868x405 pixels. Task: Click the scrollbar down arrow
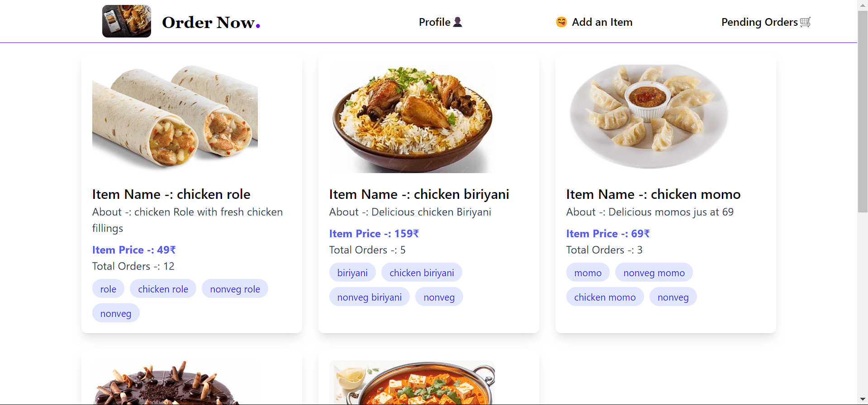[863, 399]
